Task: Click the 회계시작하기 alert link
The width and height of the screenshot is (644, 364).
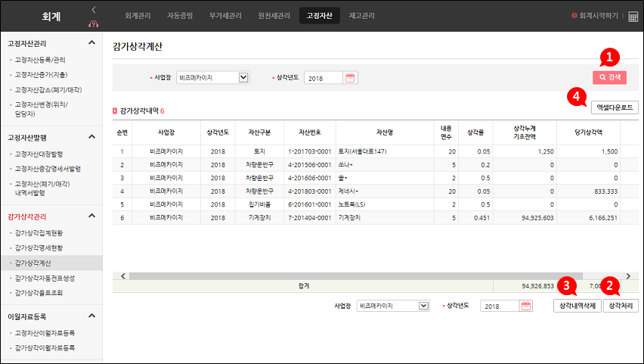Action: coord(595,16)
